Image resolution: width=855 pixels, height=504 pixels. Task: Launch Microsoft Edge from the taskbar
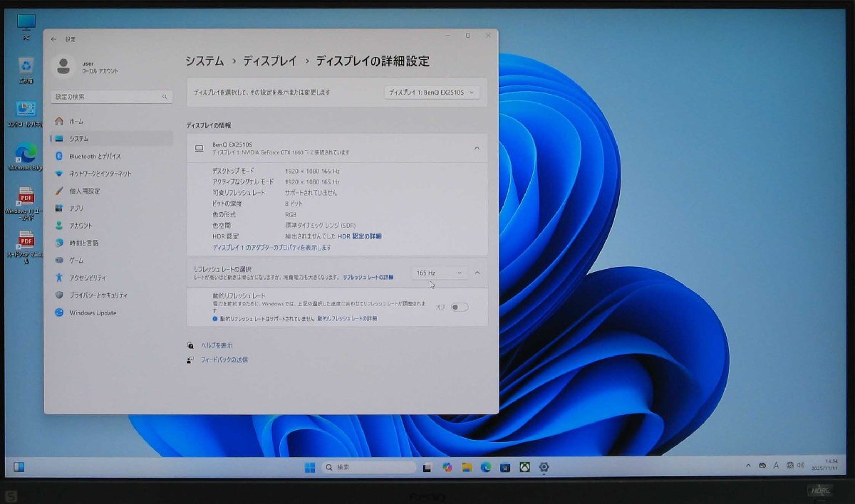486,468
